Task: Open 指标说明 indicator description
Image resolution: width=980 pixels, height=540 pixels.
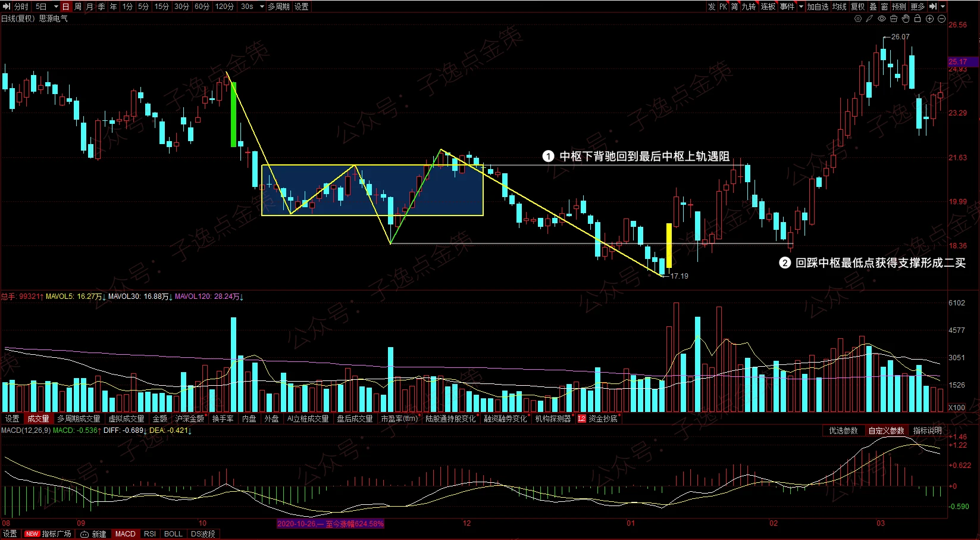Action: click(x=927, y=430)
